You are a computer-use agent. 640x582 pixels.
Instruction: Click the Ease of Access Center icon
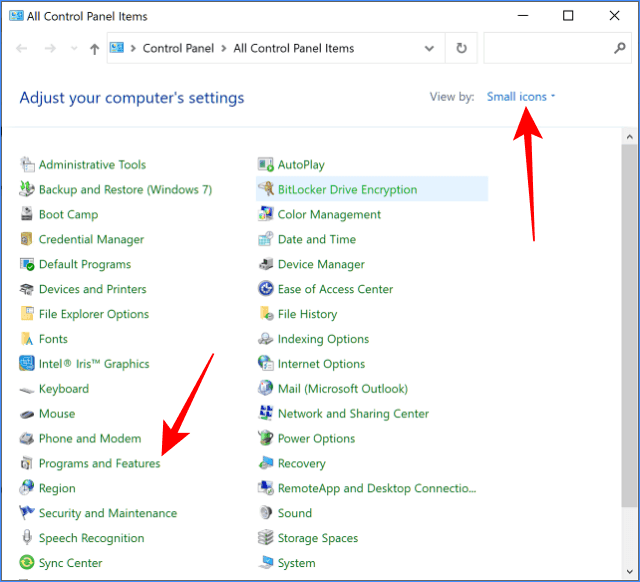click(266, 289)
